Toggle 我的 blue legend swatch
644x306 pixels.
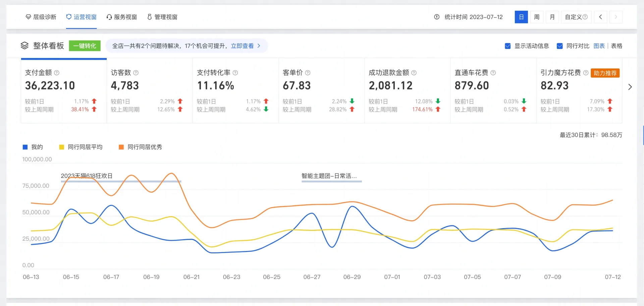[x=25, y=147]
